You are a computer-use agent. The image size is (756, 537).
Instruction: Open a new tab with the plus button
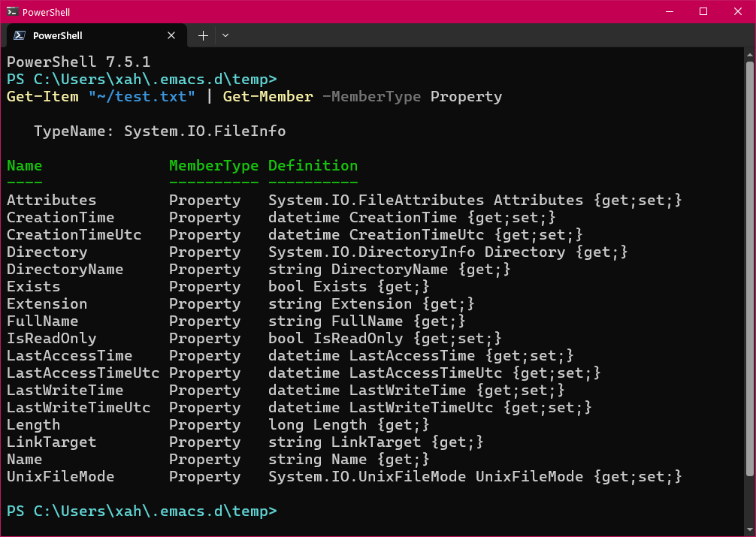[203, 35]
